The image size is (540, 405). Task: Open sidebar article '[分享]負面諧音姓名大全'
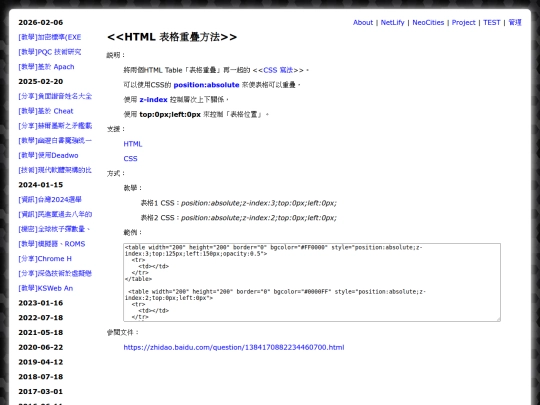(55, 96)
